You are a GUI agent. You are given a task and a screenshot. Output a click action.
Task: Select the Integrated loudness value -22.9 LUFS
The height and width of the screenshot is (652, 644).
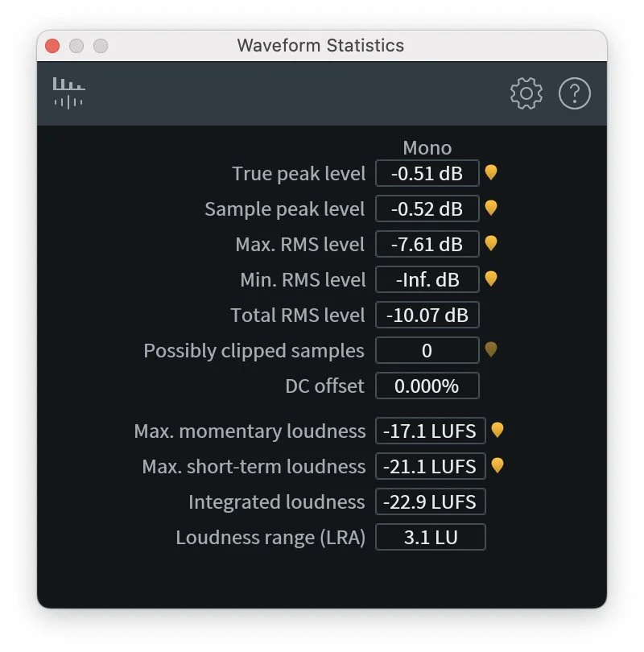point(431,501)
